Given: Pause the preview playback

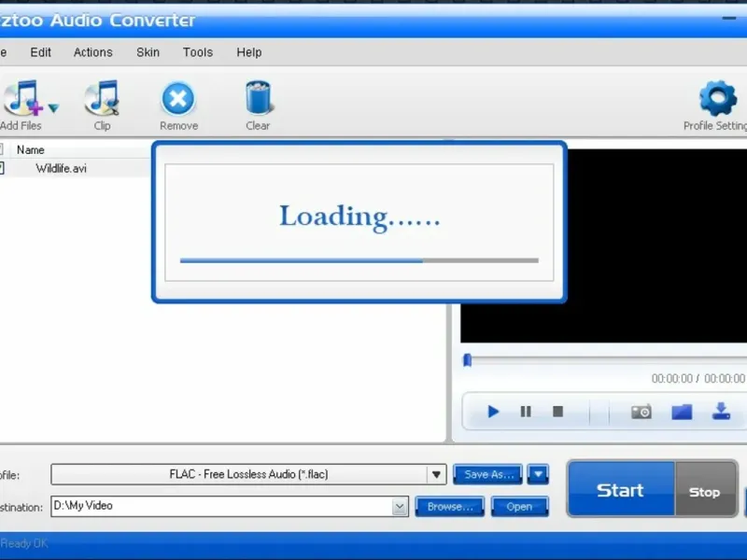Looking at the screenshot, I should (x=526, y=412).
